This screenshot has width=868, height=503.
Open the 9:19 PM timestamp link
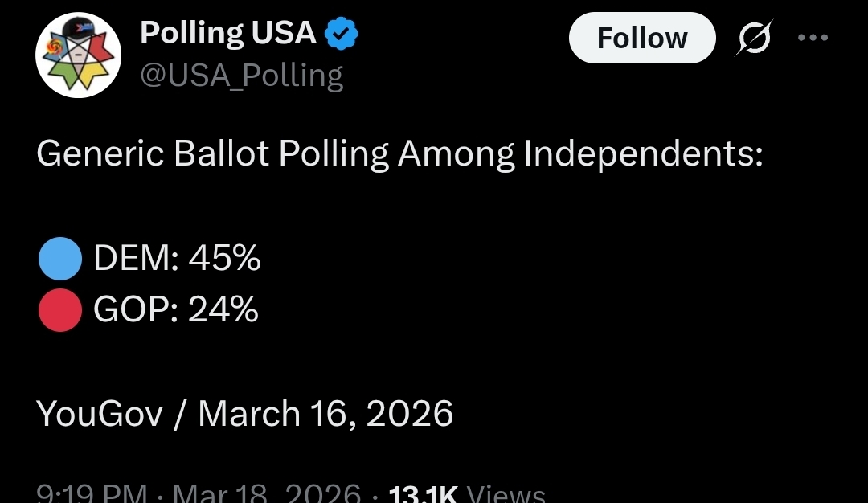click(92, 493)
